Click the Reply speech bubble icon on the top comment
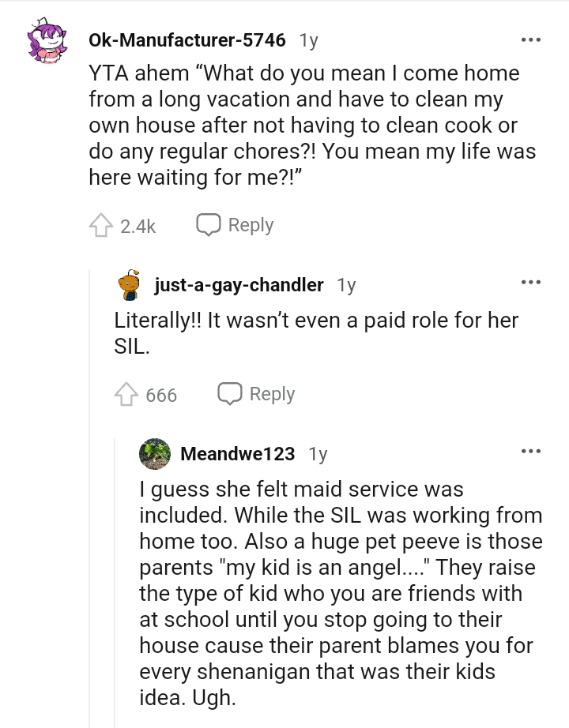 tap(208, 224)
